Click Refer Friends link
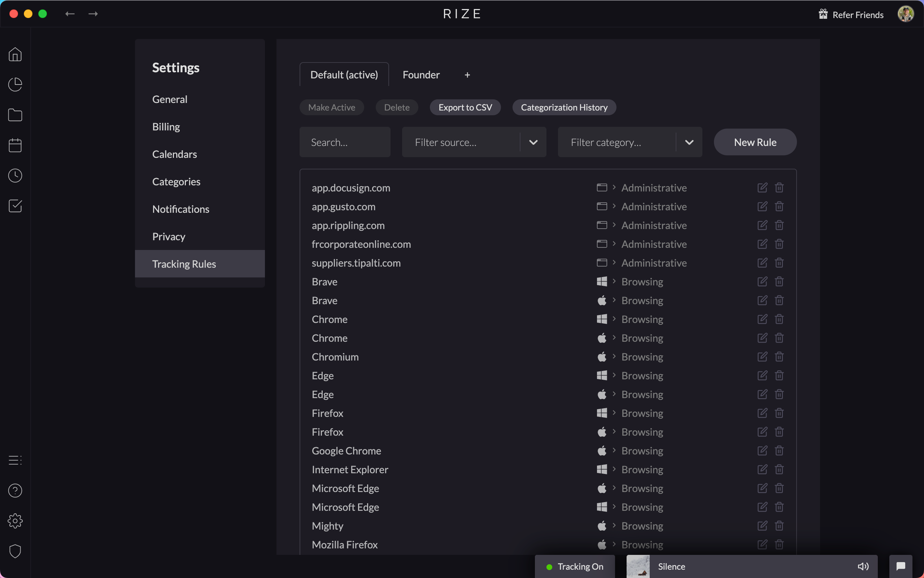The height and width of the screenshot is (578, 924). tap(851, 14)
